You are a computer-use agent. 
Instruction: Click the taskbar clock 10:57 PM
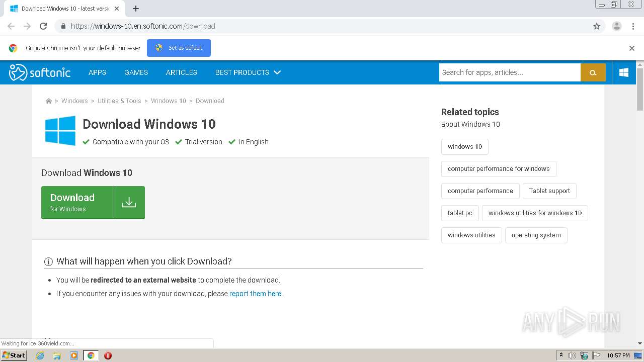pos(618,355)
